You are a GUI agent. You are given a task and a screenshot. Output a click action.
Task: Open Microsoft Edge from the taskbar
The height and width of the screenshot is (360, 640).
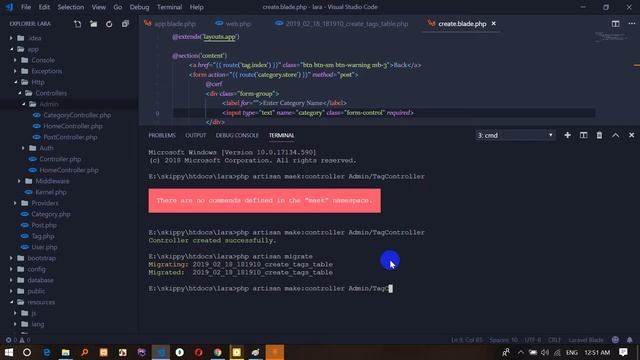coord(47,352)
